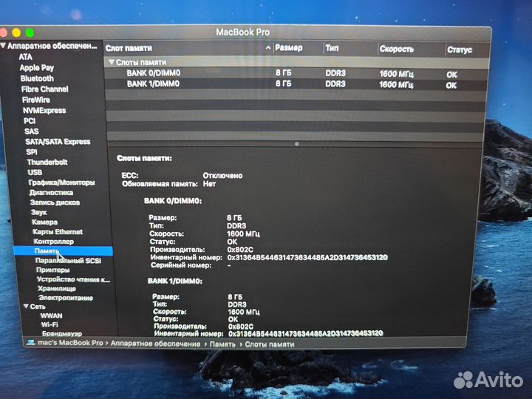Select the BANK 1/DIMM0 table row

tap(296, 84)
